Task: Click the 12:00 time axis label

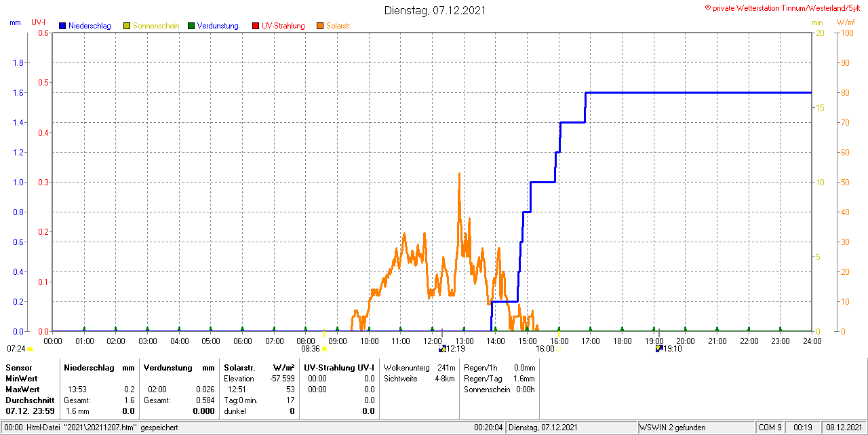Action: pyautogui.click(x=432, y=341)
